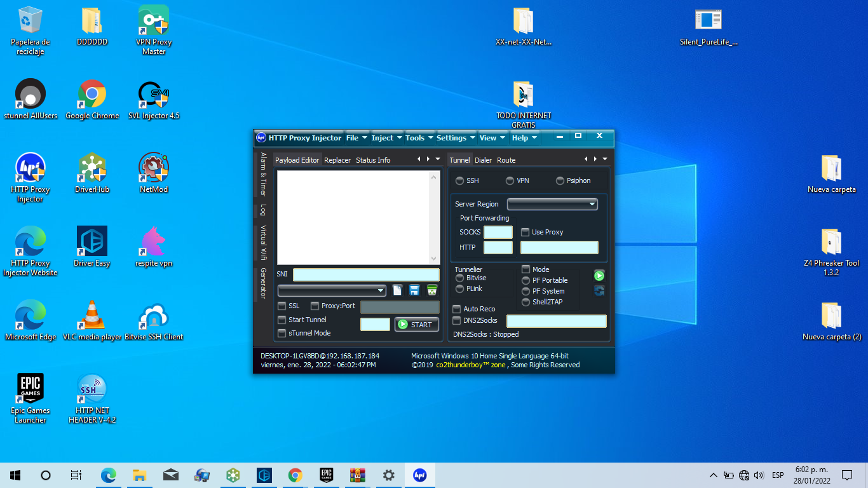Click the hpi icon in the taskbar
Image resolution: width=868 pixels, height=488 pixels.
[x=419, y=475]
